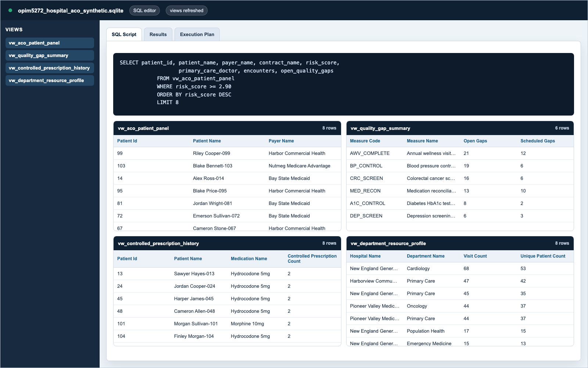588x368 pixels.
Task: Click the SQL editor pill button
Action: [x=144, y=10]
